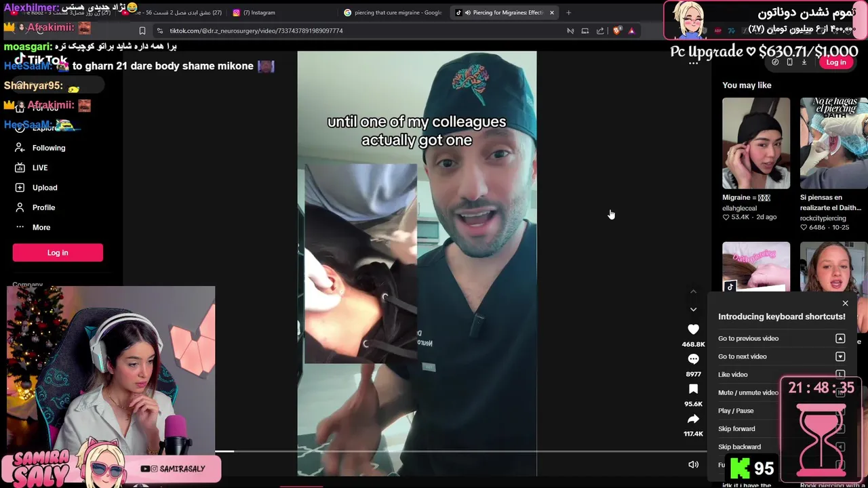Open the Daith piercing thumbnail in second row
Viewport: 868px width, 488px height.
(756, 267)
